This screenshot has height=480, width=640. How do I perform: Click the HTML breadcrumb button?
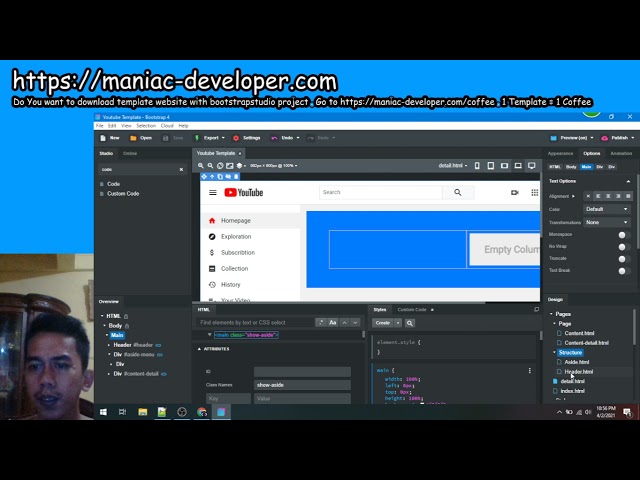[x=555, y=167]
